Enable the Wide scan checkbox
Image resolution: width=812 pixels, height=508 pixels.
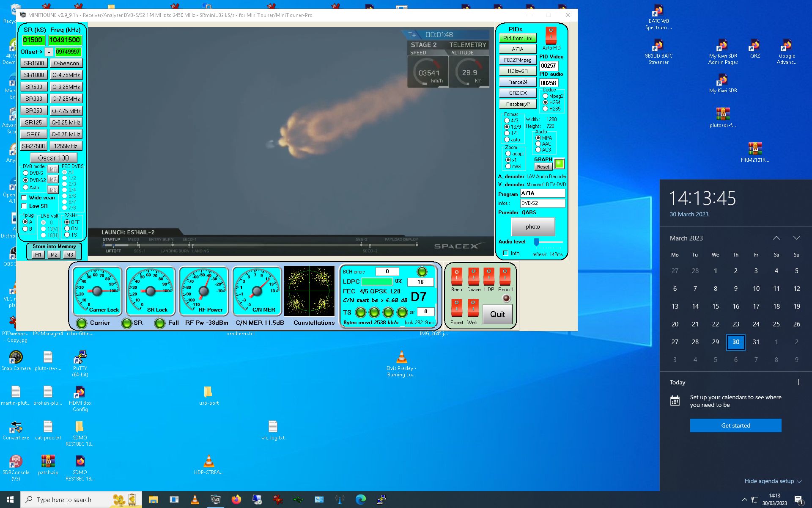[25, 198]
